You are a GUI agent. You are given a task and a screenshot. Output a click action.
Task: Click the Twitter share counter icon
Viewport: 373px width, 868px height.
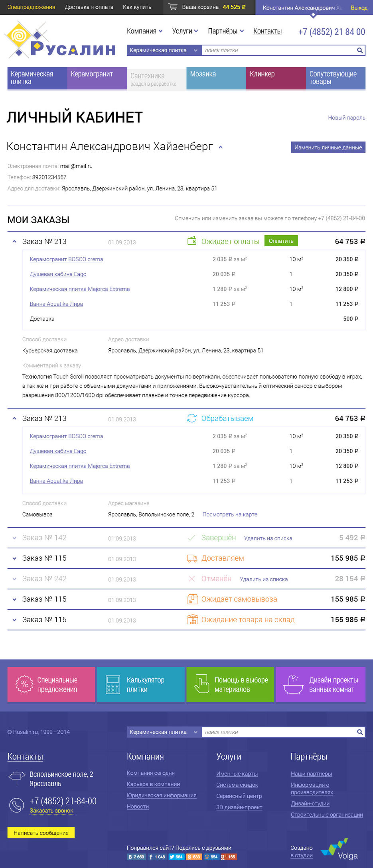tap(176, 857)
